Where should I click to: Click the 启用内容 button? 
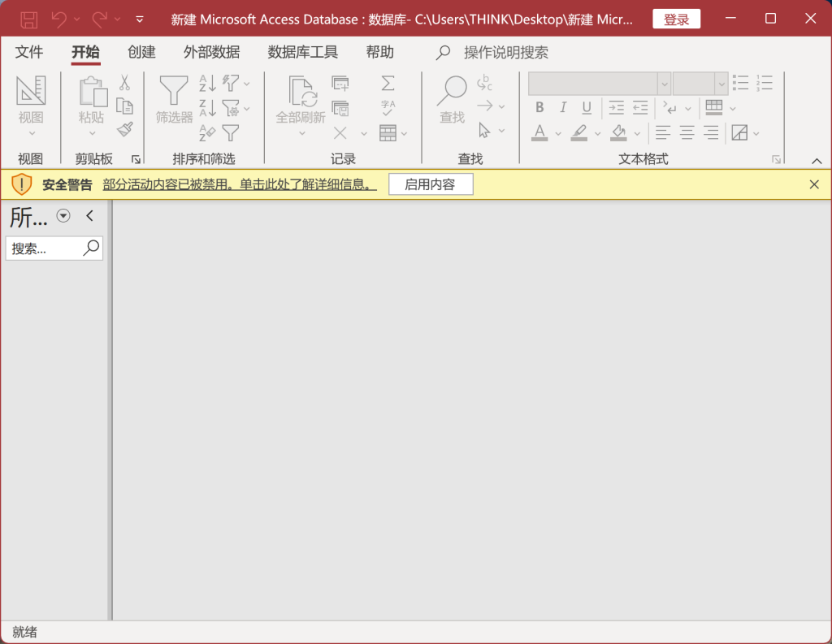(x=430, y=184)
